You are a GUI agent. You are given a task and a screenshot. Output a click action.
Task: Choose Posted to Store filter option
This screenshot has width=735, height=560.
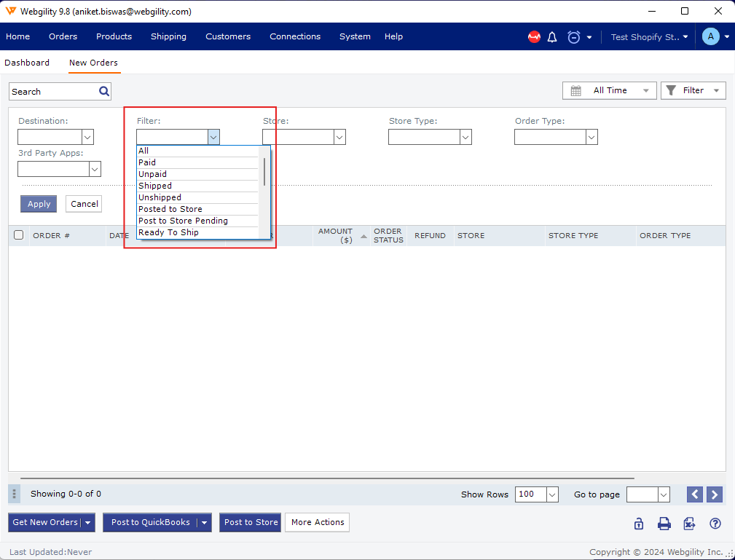coord(197,209)
